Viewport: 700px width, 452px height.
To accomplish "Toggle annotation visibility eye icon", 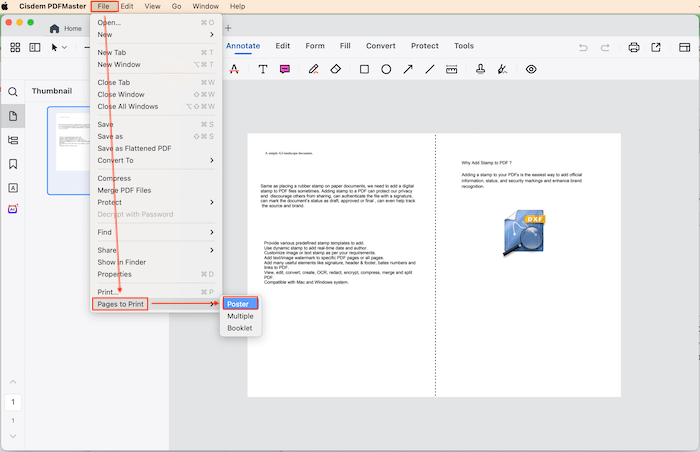I will [531, 70].
